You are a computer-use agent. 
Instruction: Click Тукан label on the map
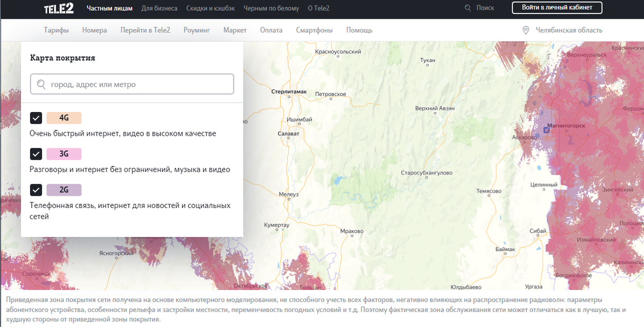428,61
